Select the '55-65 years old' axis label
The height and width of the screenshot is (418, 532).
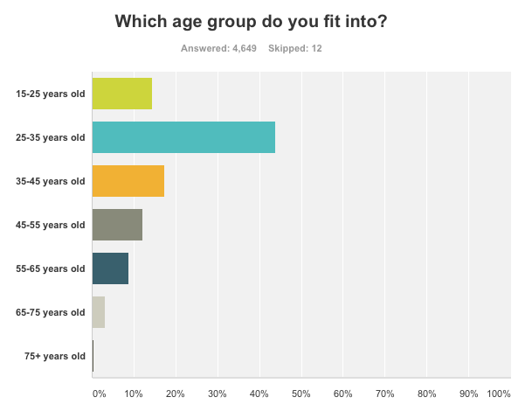(x=51, y=268)
